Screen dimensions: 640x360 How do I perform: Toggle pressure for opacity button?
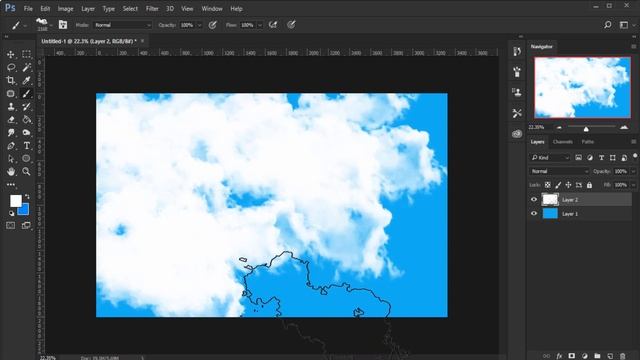coord(213,25)
